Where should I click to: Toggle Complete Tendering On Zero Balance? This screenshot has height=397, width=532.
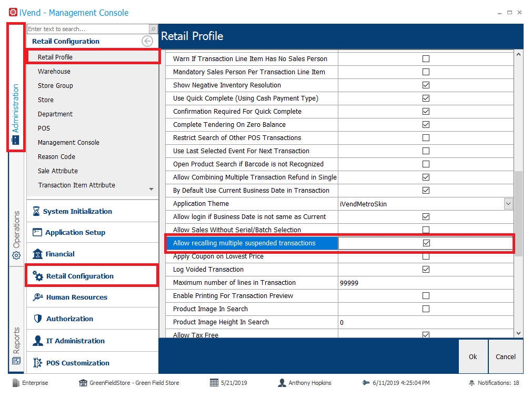[x=426, y=125]
